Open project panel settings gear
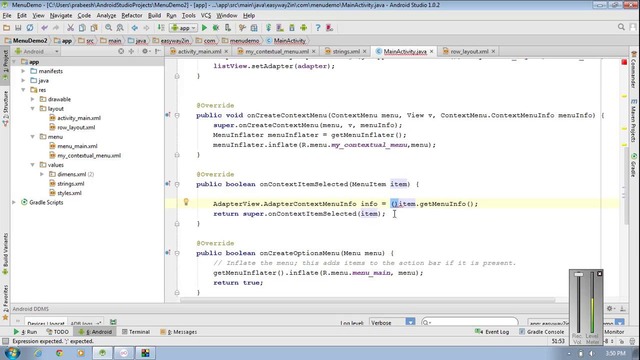This screenshot has height=360, width=640. pyautogui.click(x=145, y=51)
